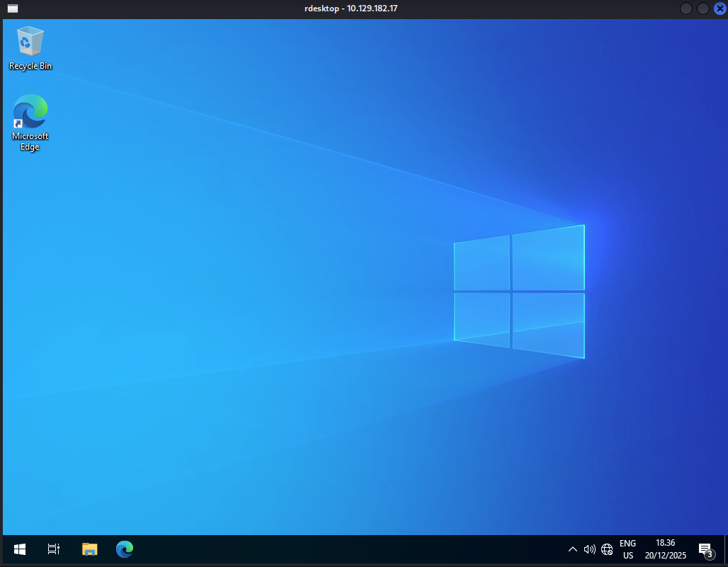The width and height of the screenshot is (728, 567).
Task: Open the notification center with 3 alerts
Action: click(705, 549)
